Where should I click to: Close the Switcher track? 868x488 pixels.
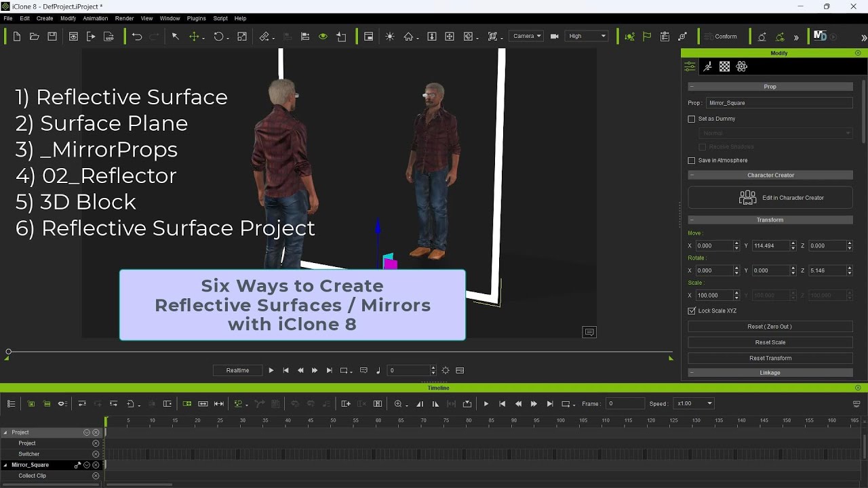[x=96, y=454]
